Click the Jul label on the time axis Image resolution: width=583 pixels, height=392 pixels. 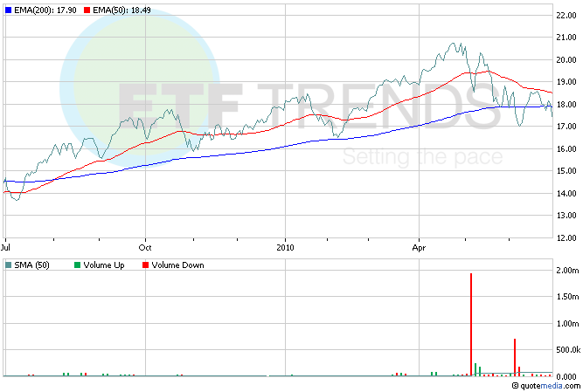click(5, 247)
